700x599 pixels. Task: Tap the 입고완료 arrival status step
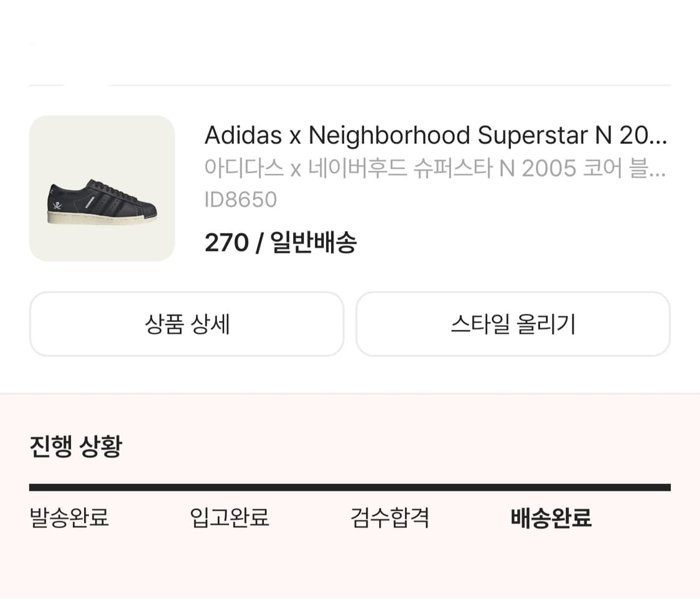click(x=230, y=518)
